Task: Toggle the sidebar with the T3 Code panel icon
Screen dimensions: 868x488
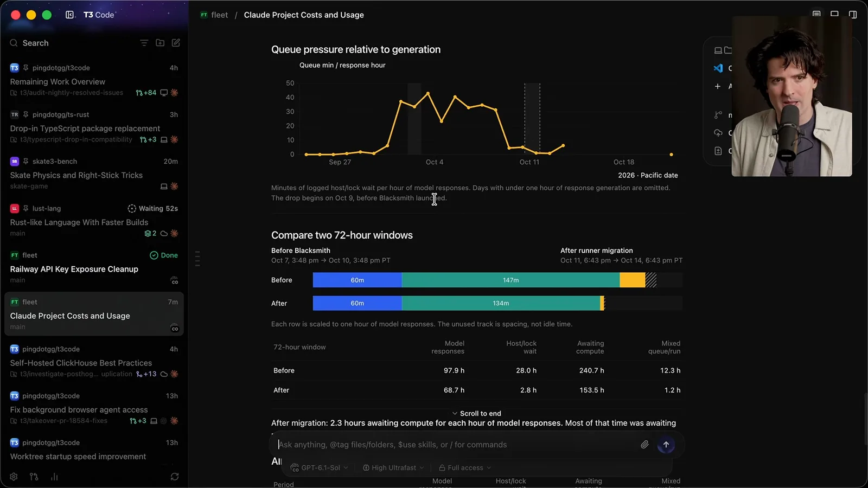Action: 70,15
